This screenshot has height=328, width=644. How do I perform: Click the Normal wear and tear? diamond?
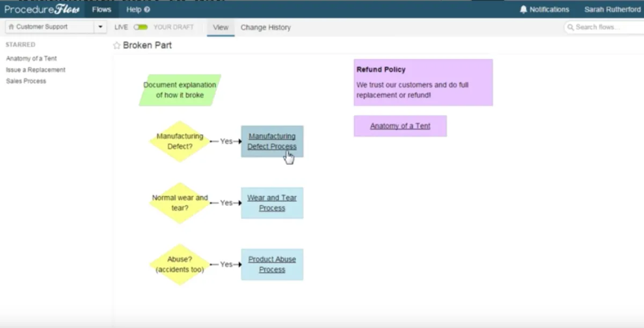[180, 203]
